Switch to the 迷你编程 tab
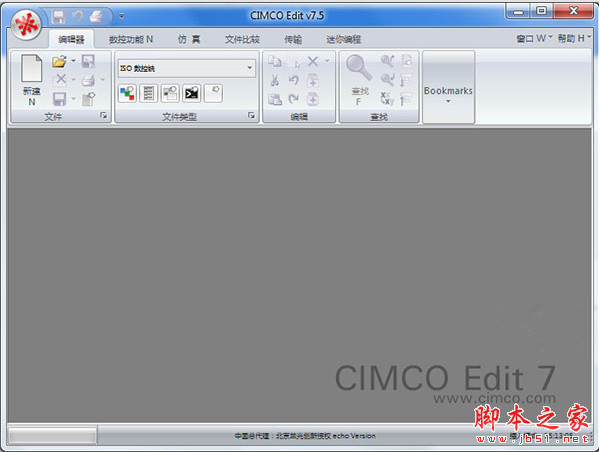The height and width of the screenshot is (452, 600). 343,39
